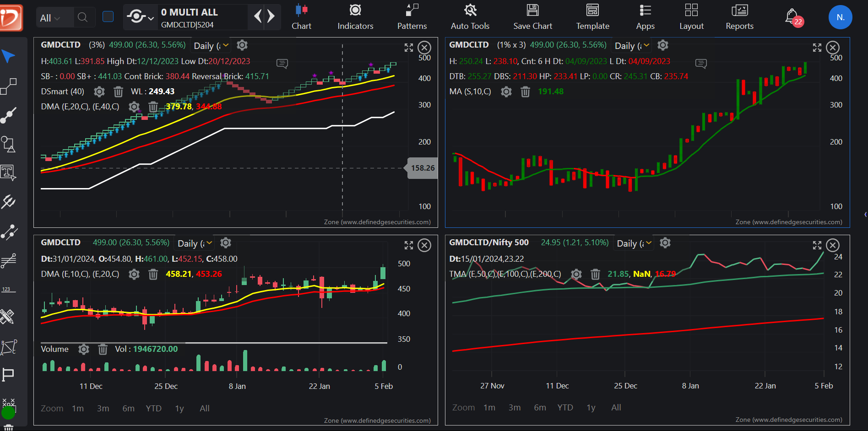Expand Daily dropdown in top-right chart
The image size is (868, 431).
pos(632,46)
